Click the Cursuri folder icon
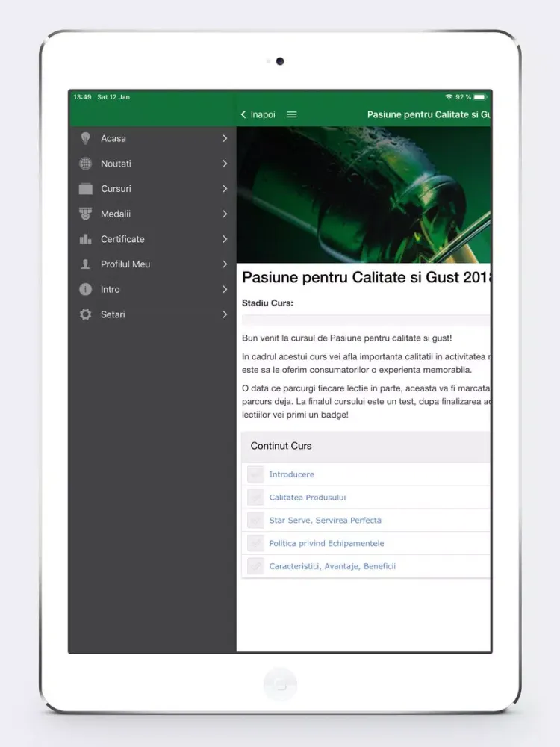The image size is (560, 747). coord(85,189)
